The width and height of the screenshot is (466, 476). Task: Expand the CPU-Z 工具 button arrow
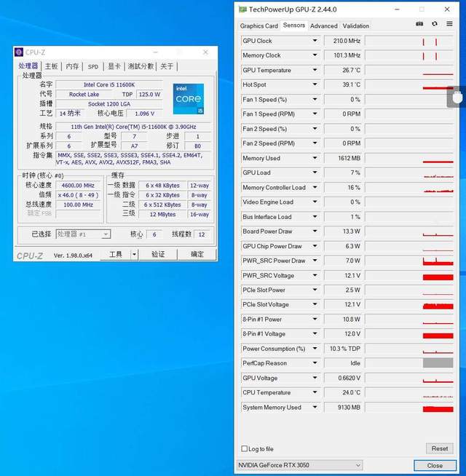[134, 255]
